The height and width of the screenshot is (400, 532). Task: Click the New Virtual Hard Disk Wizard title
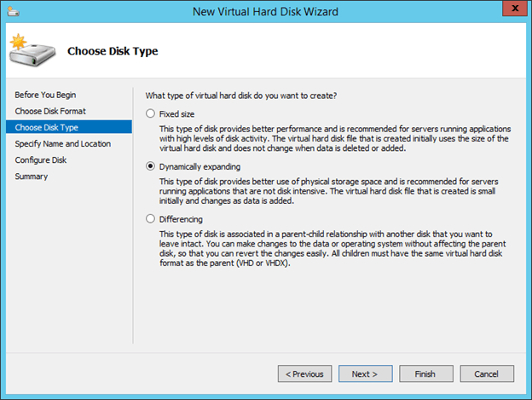click(265, 11)
